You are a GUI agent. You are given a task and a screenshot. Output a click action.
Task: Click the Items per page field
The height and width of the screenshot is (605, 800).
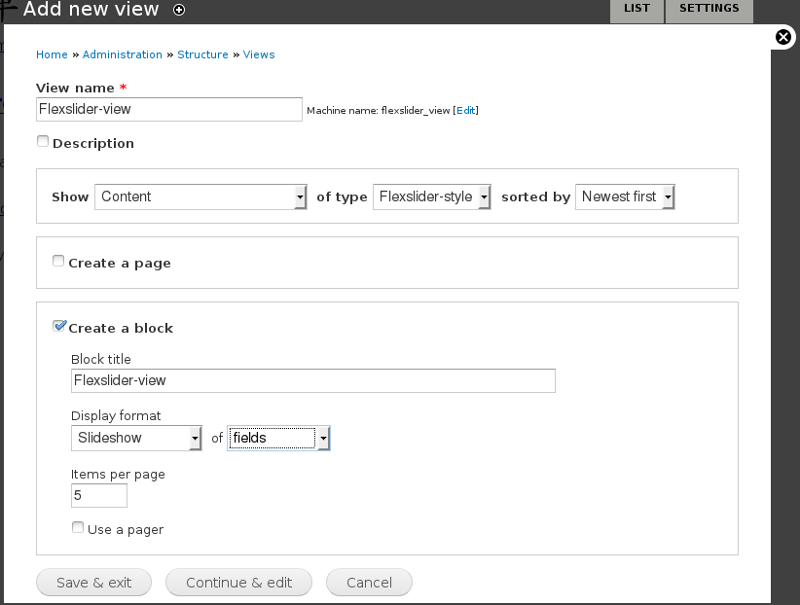coord(99,496)
